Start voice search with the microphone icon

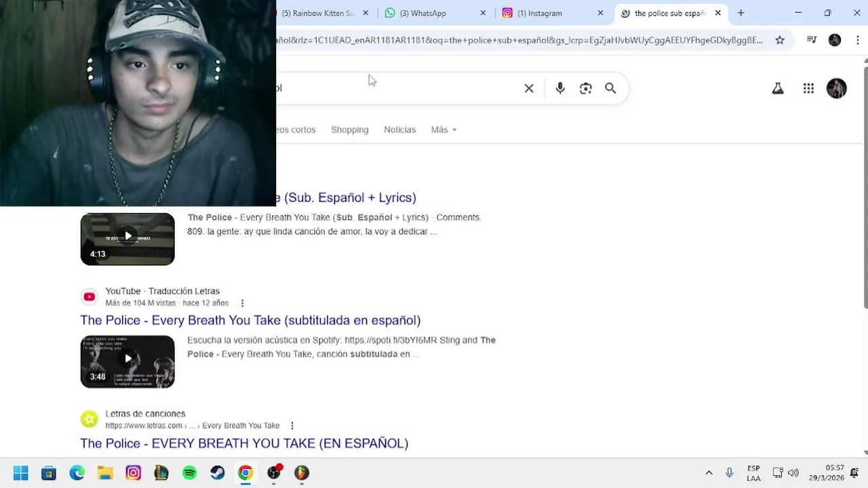560,88
